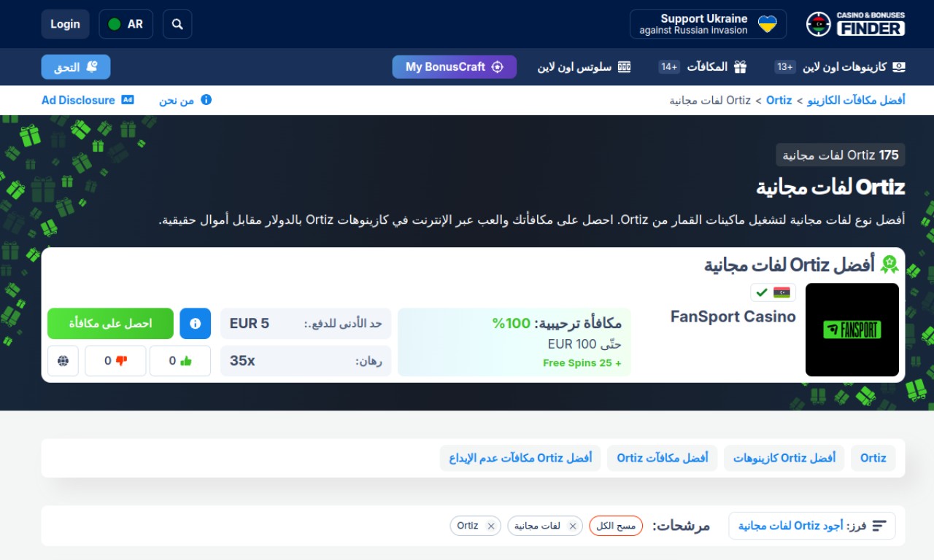Click the التحق join button
The image size is (934, 560).
point(76,67)
